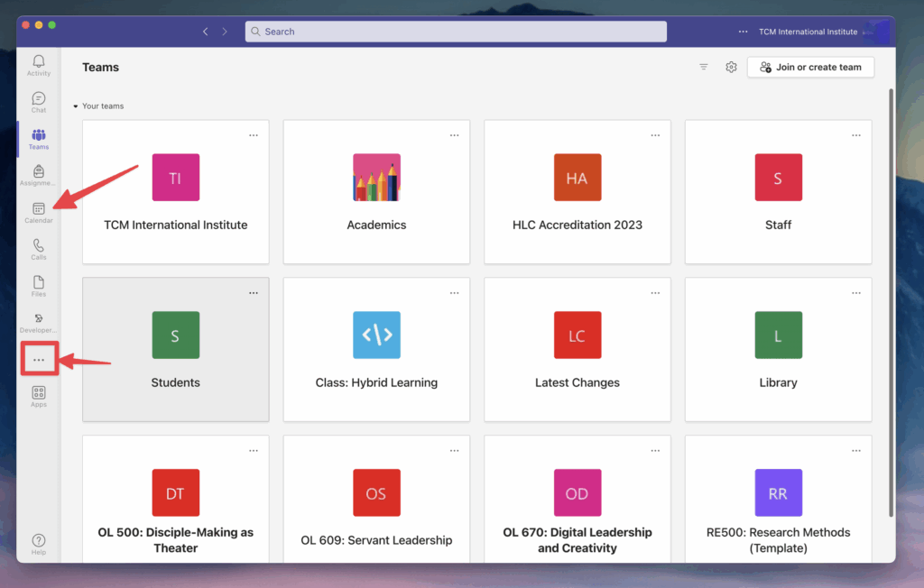Viewport: 924px width, 588px height.
Task: Select the Teams tab in sidebar
Action: [x=39, y=138]
